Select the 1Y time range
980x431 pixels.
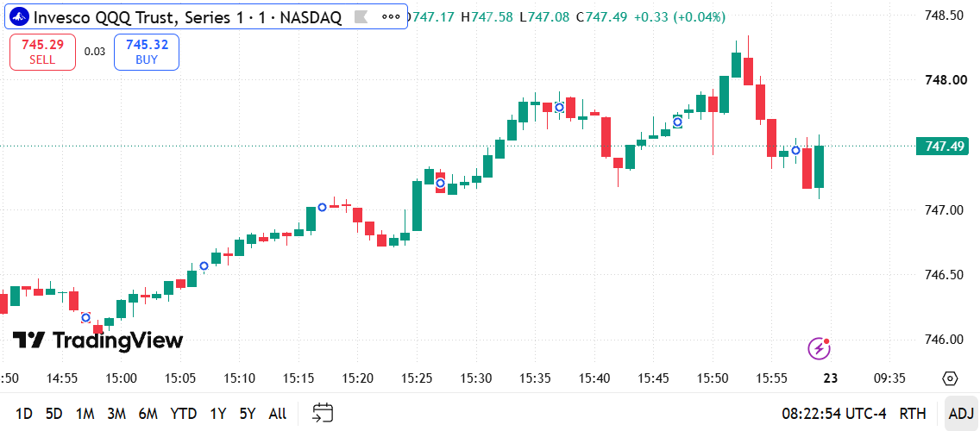click(x=217, y=414)
